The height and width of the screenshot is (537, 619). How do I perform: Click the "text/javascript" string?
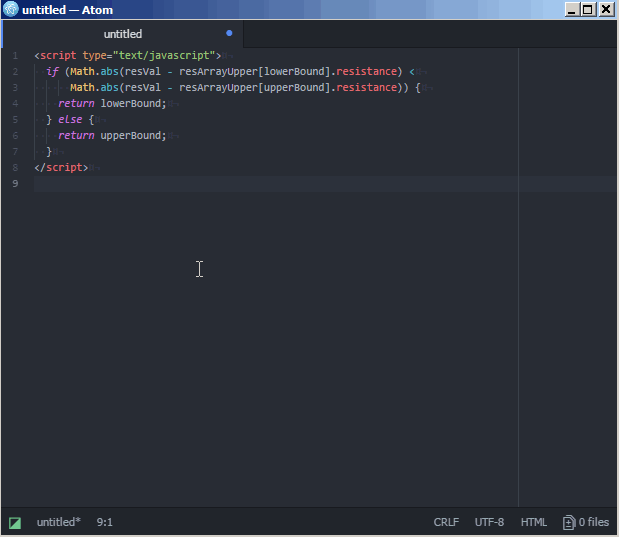(x=164, y=55)
